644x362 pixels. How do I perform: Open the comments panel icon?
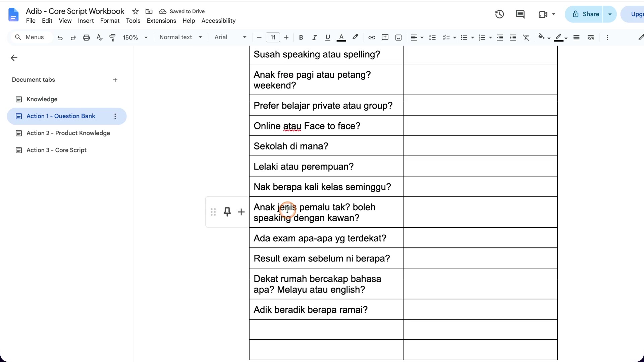point(520,14)
